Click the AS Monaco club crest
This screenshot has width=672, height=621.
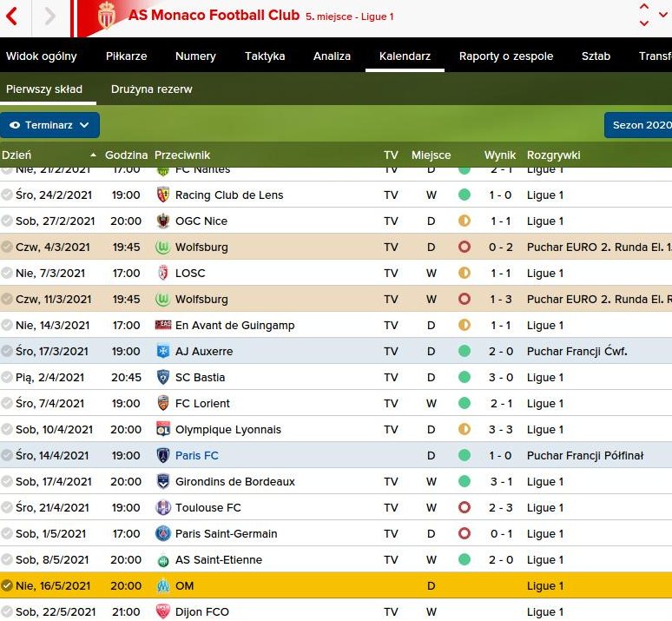107,16
